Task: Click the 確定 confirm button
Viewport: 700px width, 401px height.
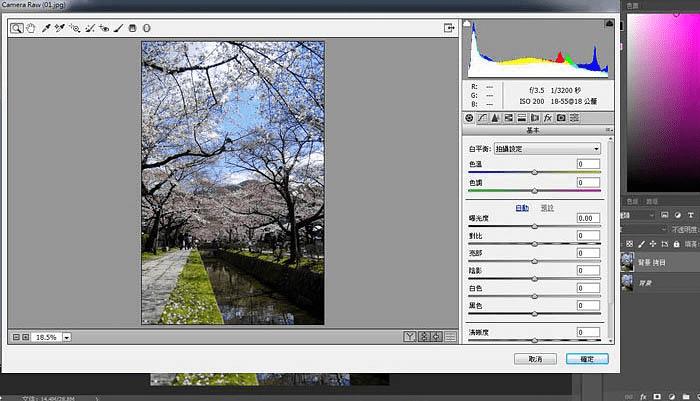Action: tap(587, 359)
